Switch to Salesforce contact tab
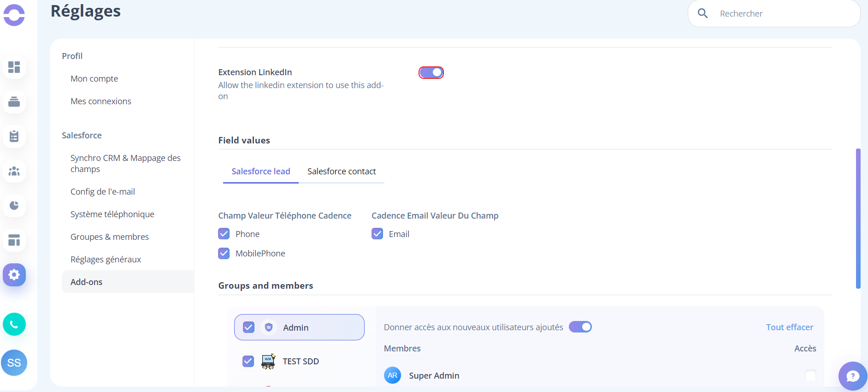The image size is (868, 392). (x=342, y=172)
